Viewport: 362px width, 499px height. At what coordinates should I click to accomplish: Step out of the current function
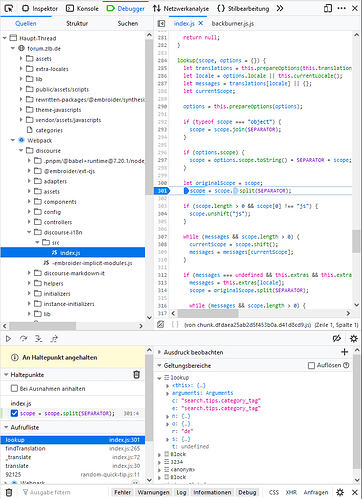click(x=54, y=339)
